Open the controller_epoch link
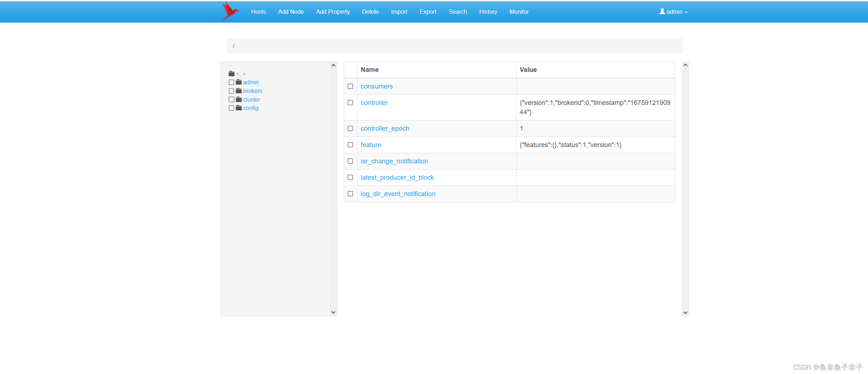Screen dimensions: 868x374 point(385,129)
